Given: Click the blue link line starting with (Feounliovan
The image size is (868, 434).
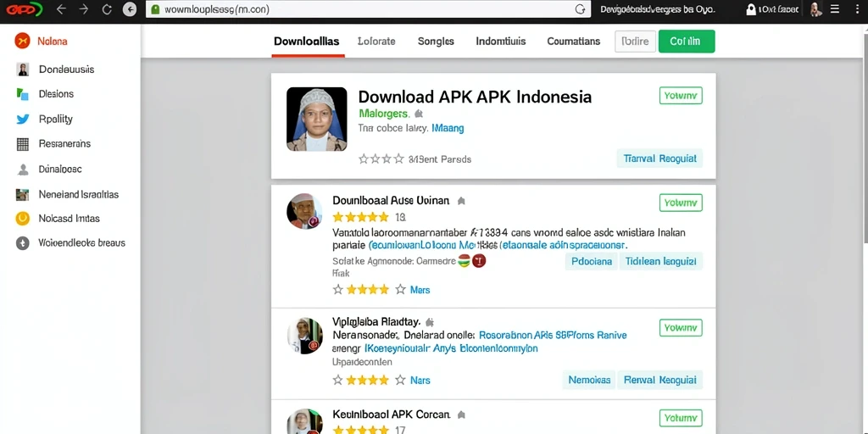Looking at the screenshot, I should pyautogui.click(x=497, y=245).
